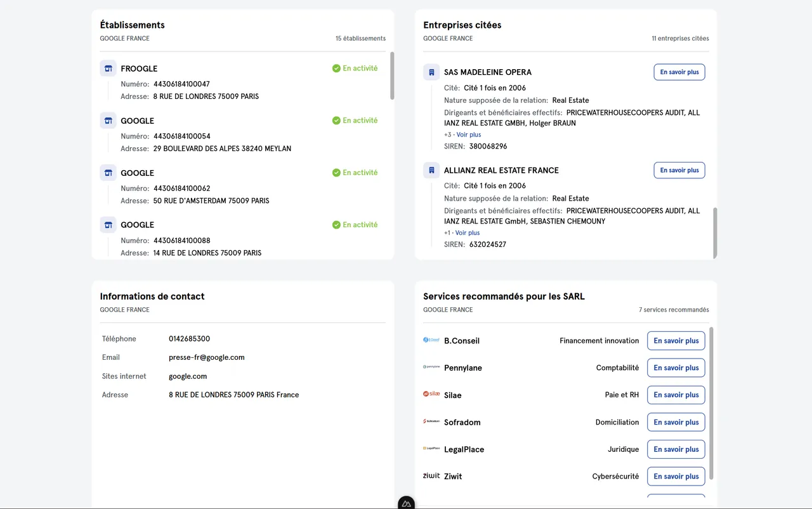Click the Ziwit service name
The image size is (812, 509).
point(453,476)
